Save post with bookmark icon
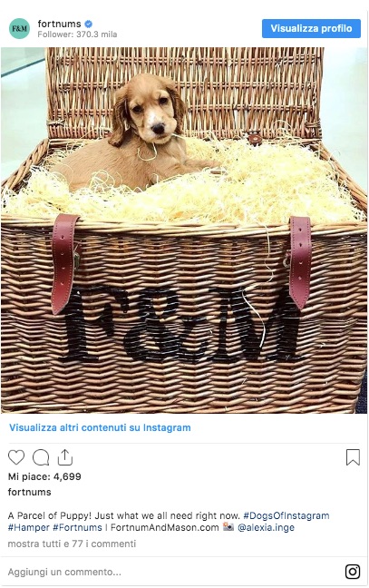369x588 pixels. (x=353, y=457)
